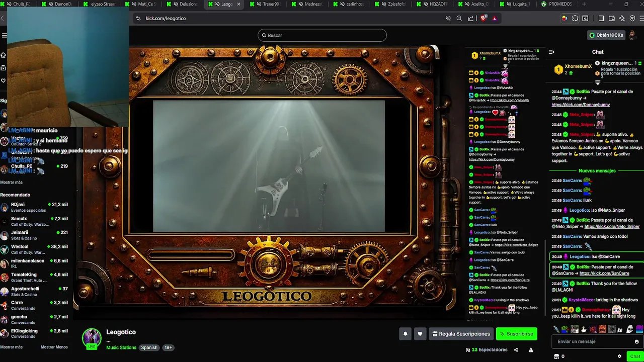This screenshot has height=362, width=644.
Task: Click the notification bell button
Action: (x=405, y=334)
